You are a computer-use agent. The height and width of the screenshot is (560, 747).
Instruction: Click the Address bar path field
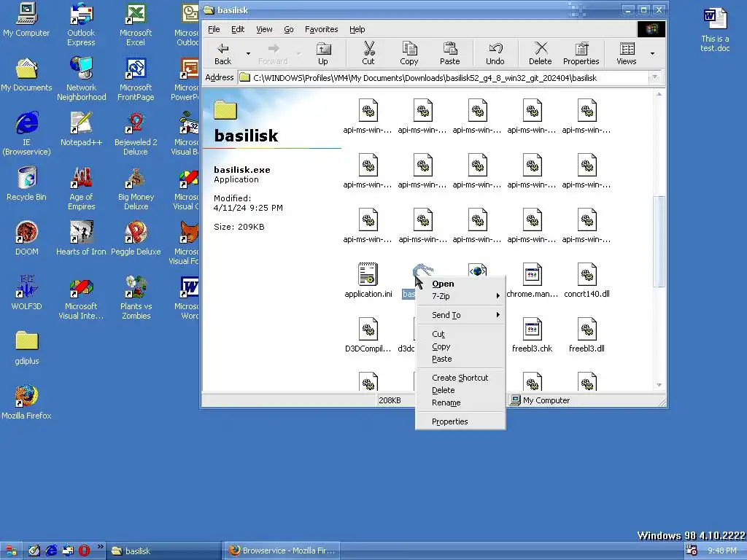pyautogui.click(x=443, y=77)
